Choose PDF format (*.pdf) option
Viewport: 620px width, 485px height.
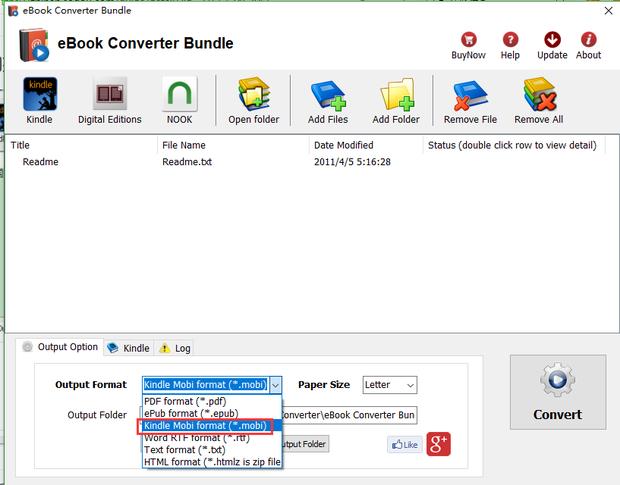coord(212,401)
